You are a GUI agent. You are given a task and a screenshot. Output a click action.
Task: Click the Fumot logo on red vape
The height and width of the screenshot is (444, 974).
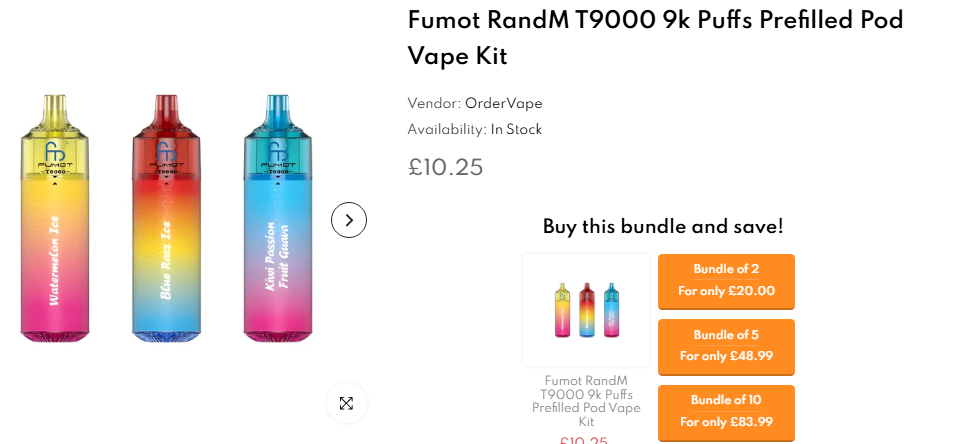tap(166, 153)
